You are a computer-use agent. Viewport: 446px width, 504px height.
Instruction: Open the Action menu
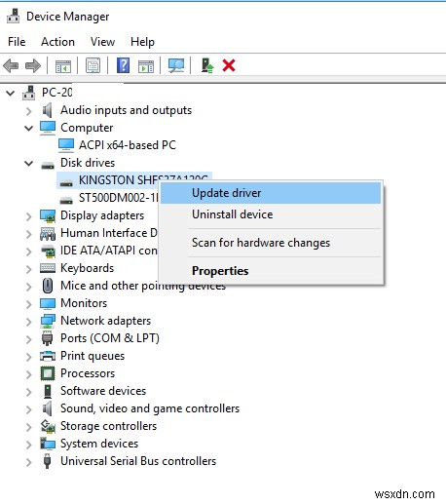tap(57, 42)
